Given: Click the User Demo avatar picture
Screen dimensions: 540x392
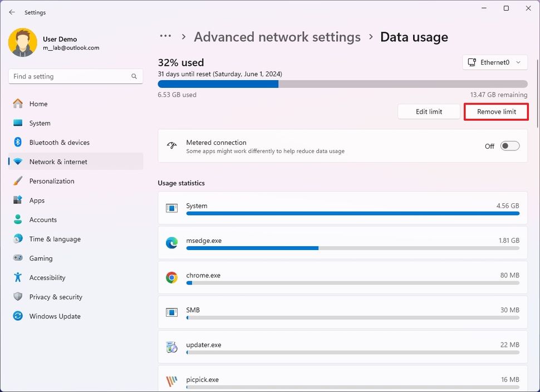Looking at the screenshot, I should pyautogui.click(x=22, y=42).
